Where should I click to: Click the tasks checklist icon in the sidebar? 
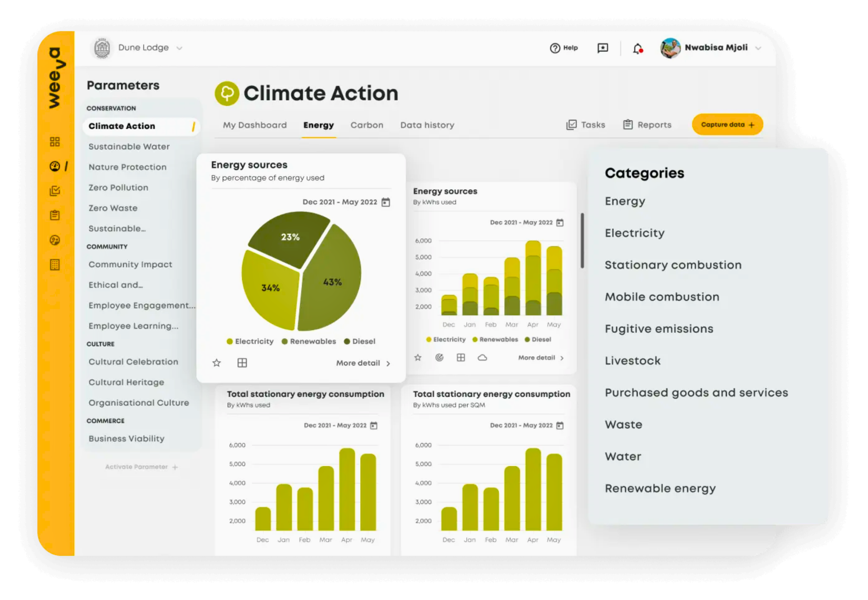(55, 191)
